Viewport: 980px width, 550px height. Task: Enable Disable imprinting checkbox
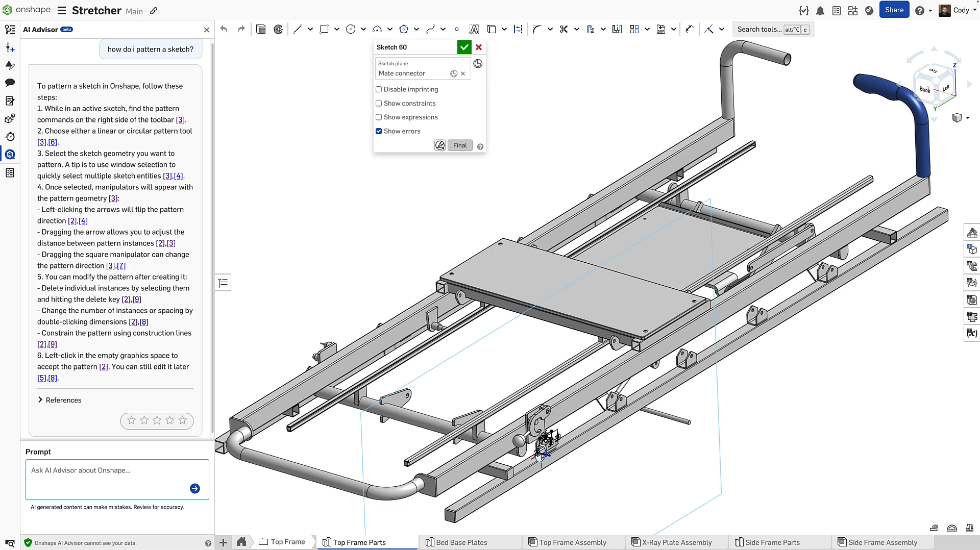click(379, 89)
